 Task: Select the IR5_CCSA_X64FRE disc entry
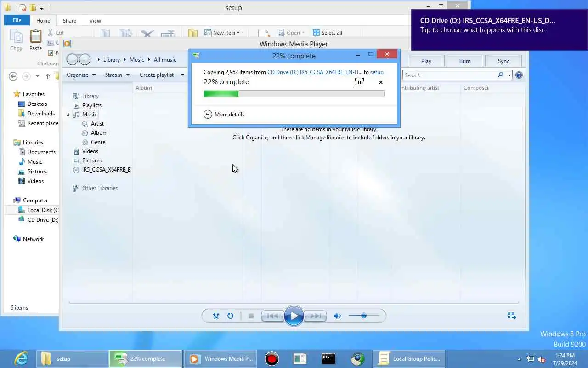click(x=102, y=170)
